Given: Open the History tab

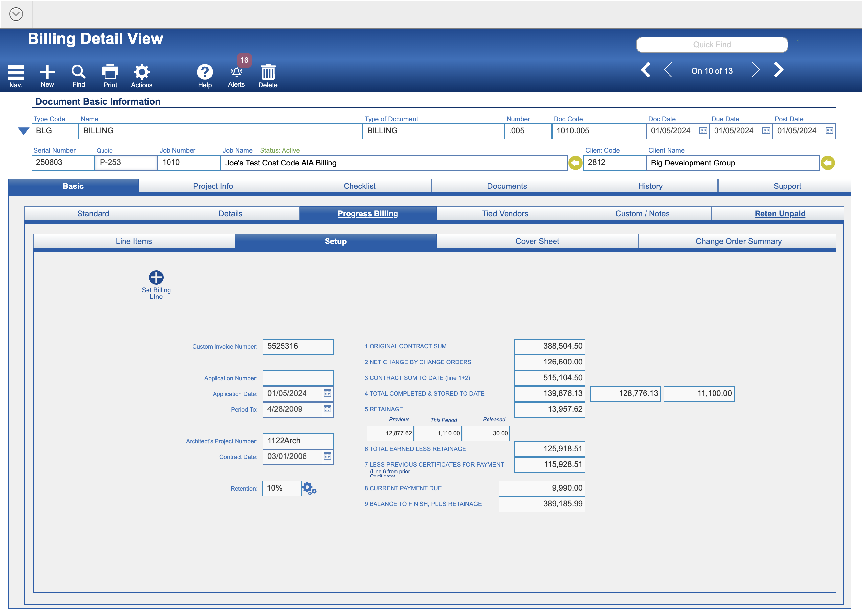Looking at the screenshot, I should 650,186.
